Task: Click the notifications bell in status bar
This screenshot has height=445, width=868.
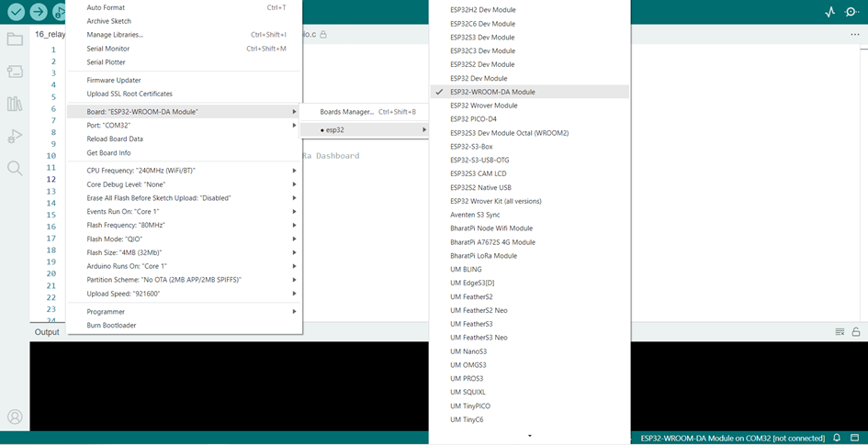Action: coord(837,438)
